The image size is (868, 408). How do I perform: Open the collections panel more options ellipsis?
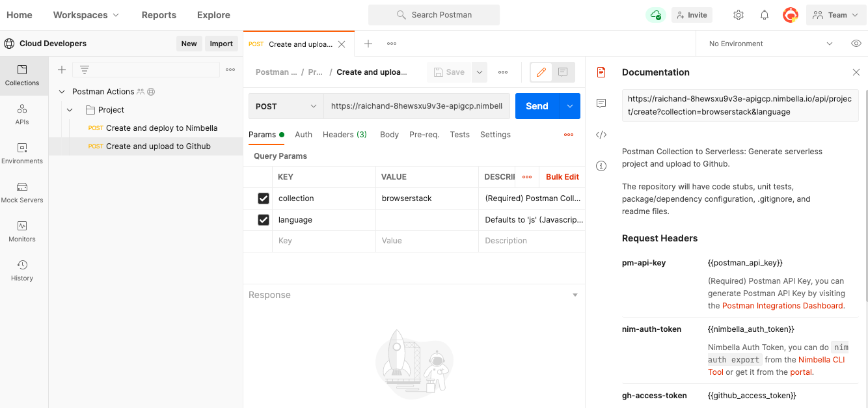coord(230,70)
